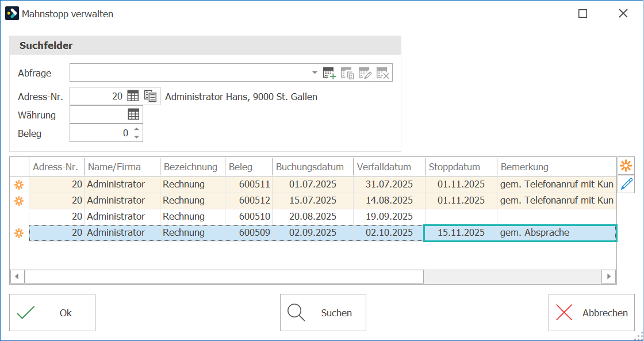Click Verfalldatum 14.08.2025 cell
This screenshot has width=644, height=341.
point(389,201)
